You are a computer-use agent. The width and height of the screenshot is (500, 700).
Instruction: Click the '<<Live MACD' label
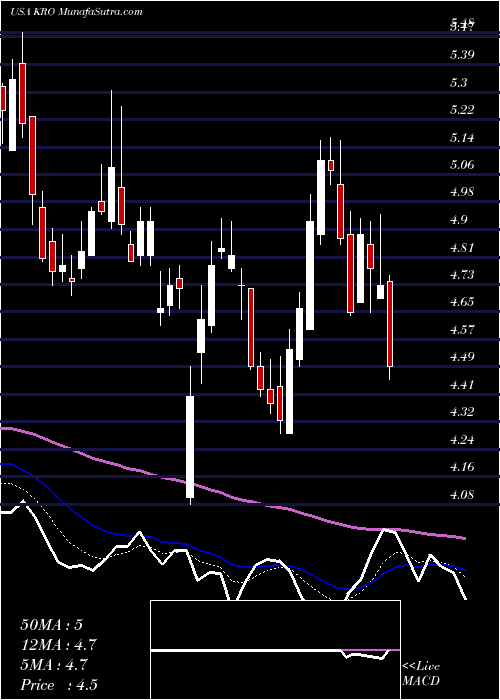coord(421,674)
